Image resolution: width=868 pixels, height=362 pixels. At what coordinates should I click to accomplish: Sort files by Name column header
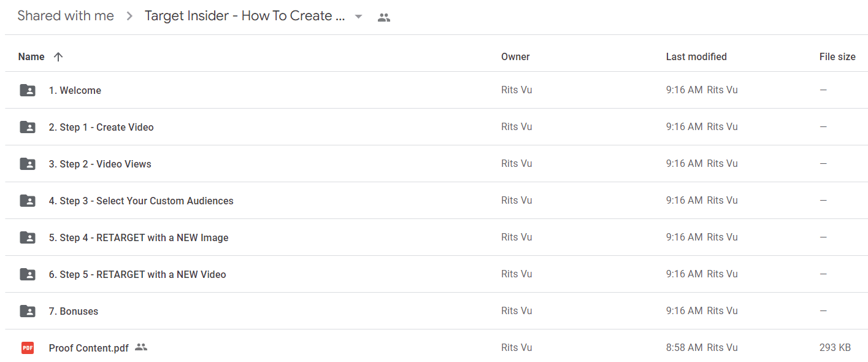click(31, 56)
